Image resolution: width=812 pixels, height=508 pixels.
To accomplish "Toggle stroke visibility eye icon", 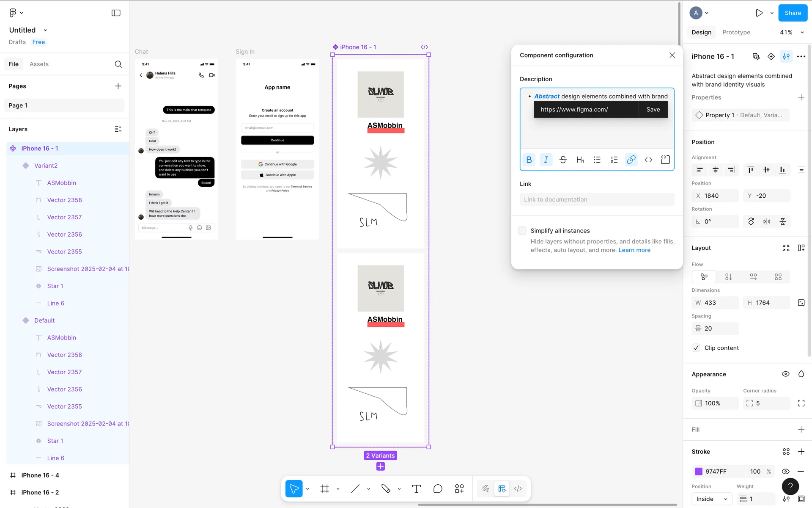I will 785,472.
